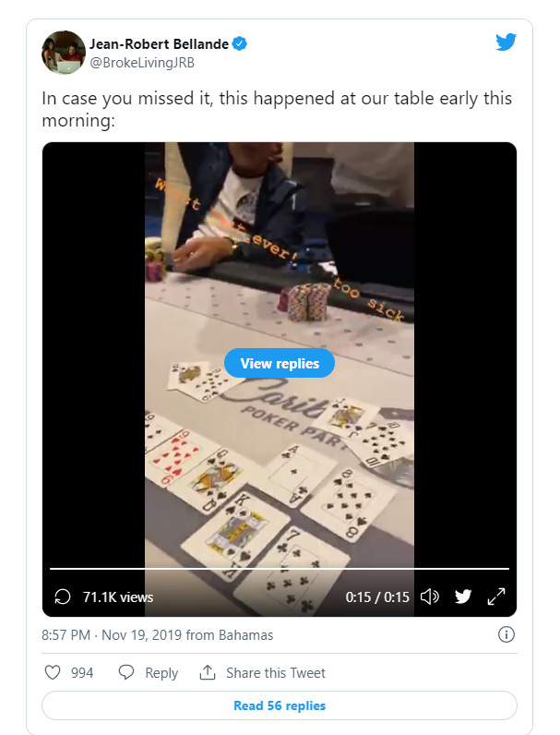Click the 994 likes count
This screenshot has height=735, width=560.
(82, 673)
